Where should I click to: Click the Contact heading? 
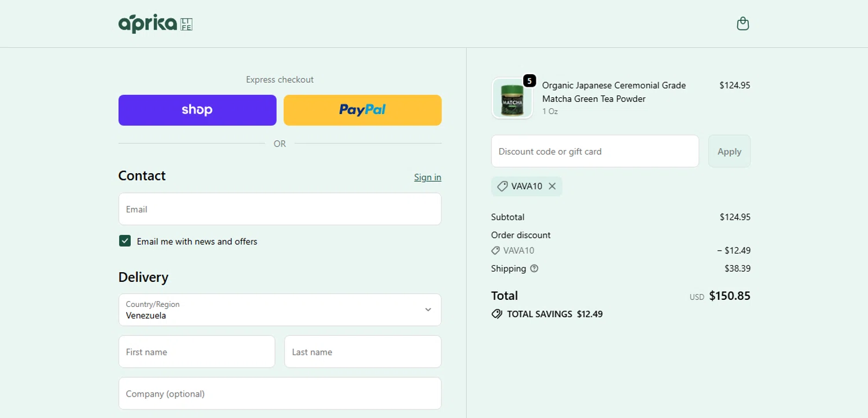click(142, 175)
